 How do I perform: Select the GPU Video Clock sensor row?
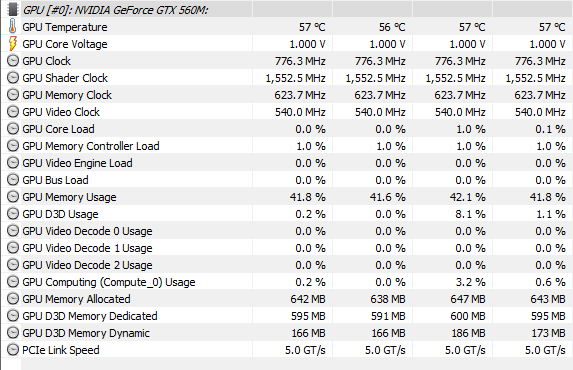(x=286, y=112)
